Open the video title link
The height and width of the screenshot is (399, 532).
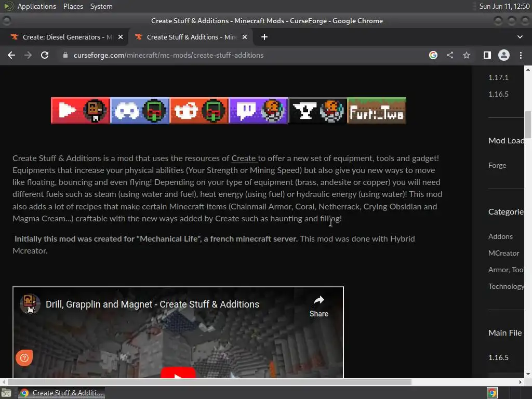(152, 304)
